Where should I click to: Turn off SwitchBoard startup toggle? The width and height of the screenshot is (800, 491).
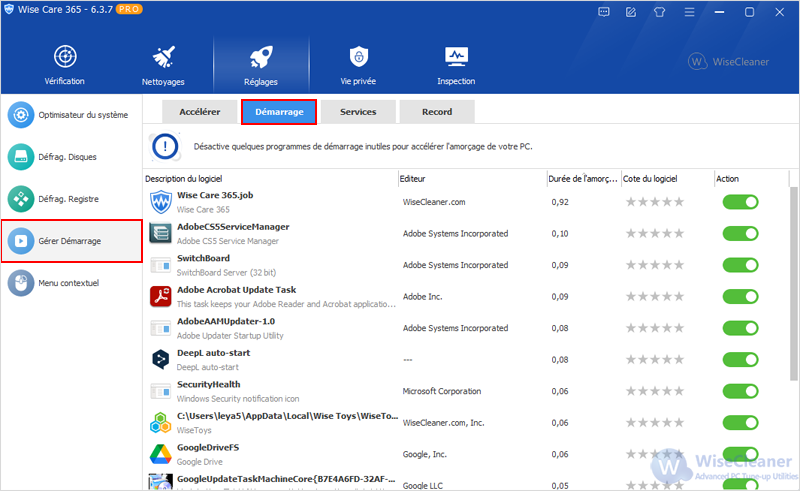(x=740, y=265)
